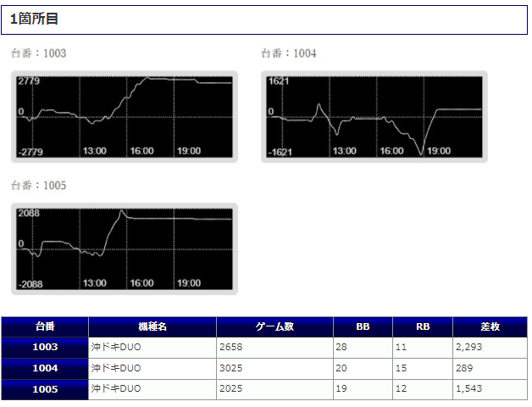Select machine number 1003 in the table
Screen dimensions: 532x407
tap(45, 348)
